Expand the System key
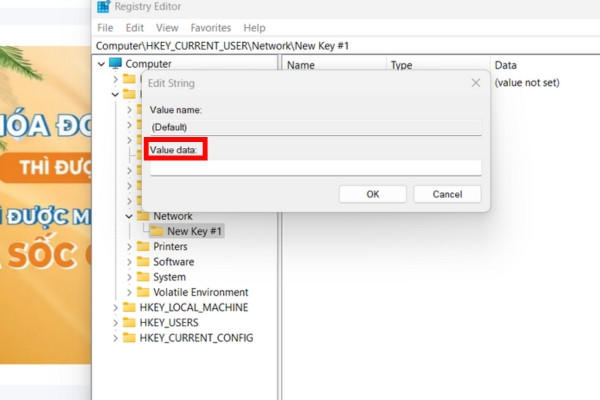This screenshot has height=400, width=600. 129,278
